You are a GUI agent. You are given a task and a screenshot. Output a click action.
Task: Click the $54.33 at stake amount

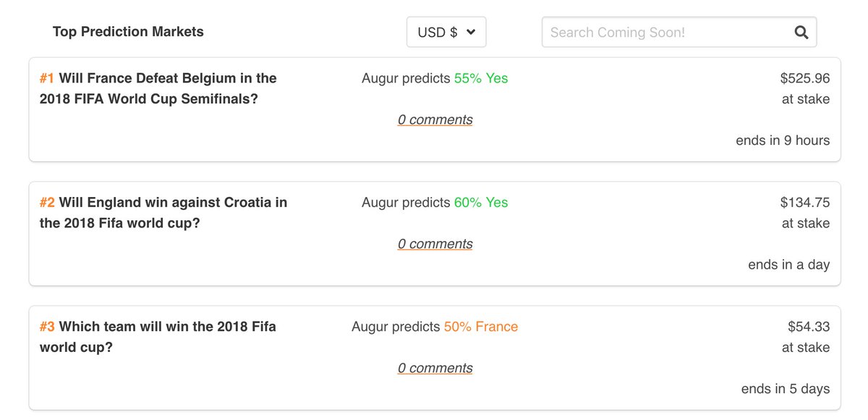pos(809,327)
